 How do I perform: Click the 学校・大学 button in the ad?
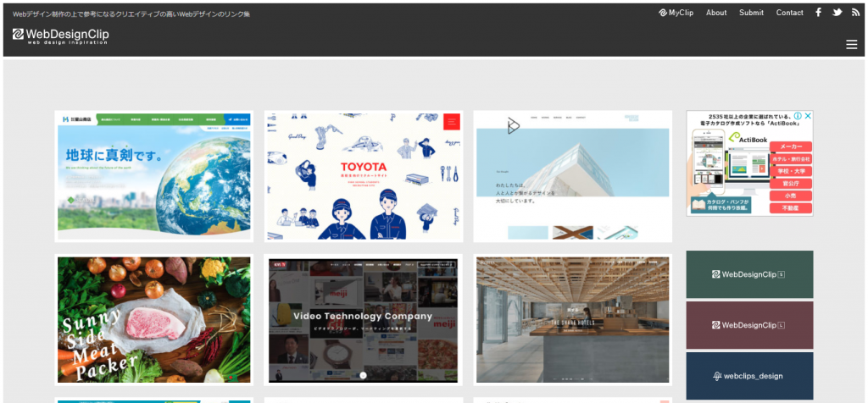pyautogui.click(x=791, y=171)
